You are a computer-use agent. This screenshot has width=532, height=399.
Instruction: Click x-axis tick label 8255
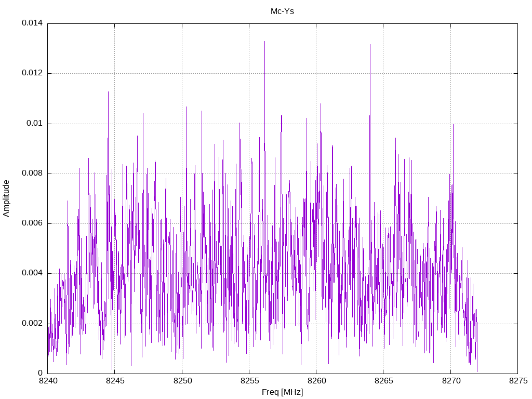(x=249, y=381)
